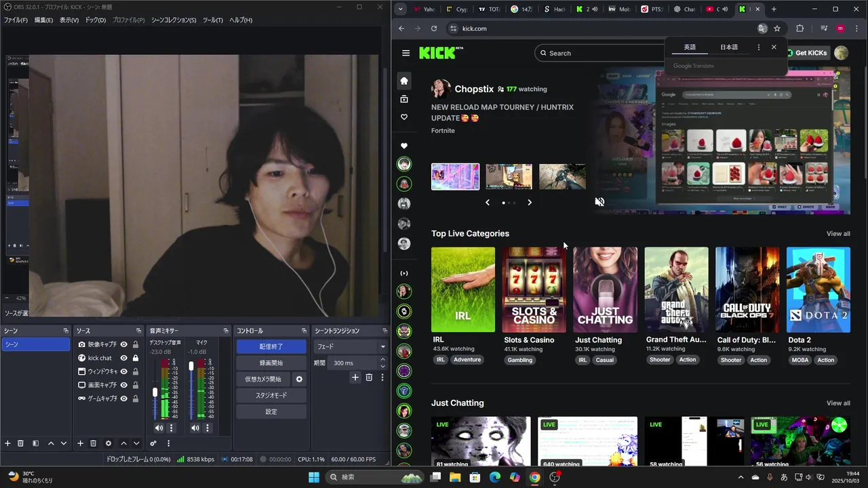Undock the シーン panel
Viewport: 868px width, 488px height.
[x=66, y=331]
